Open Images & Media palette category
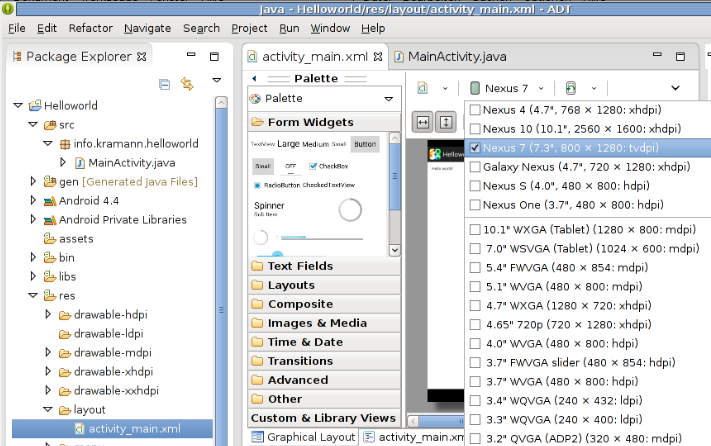Image resolution: width=711 pixels, height=446 pixels. [x=325, y=323]
